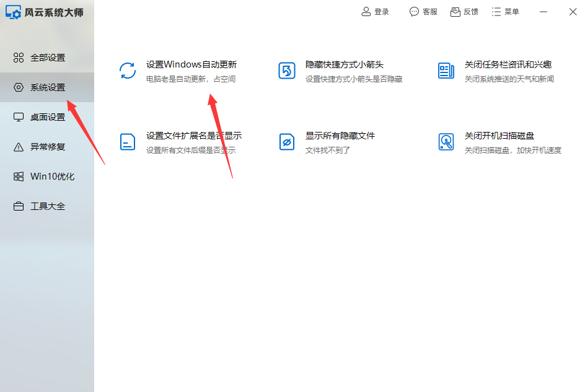This screenshot has height=392, width=585.
Task: Click the 显示所有隐藏文件 eye-slash icon
Action: coord(287,142)
